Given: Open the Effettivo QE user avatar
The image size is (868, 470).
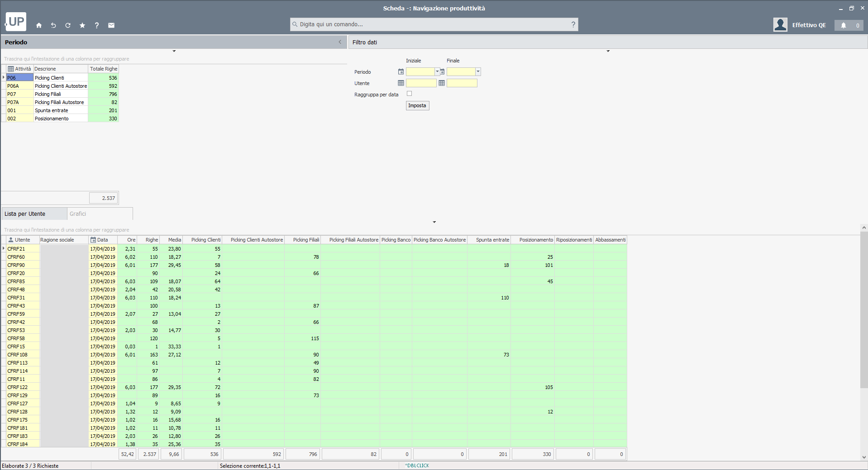Looking at the screenshot, I should point(780,25).
